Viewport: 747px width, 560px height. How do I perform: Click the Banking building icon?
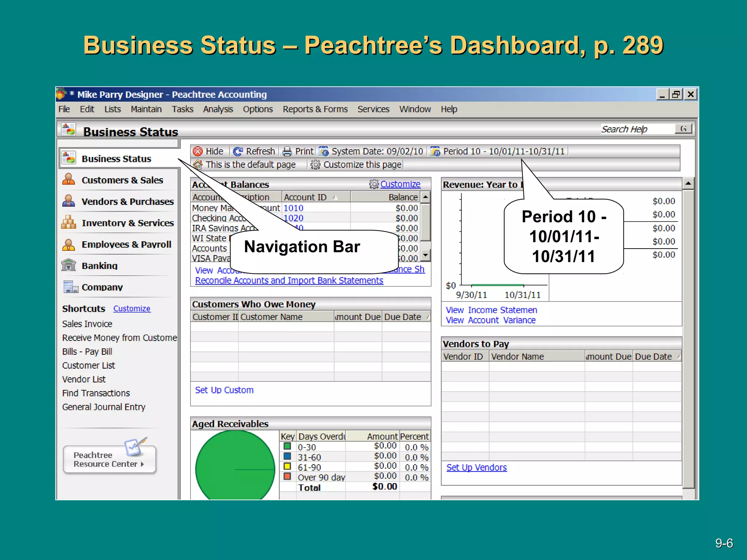click(69, 265)
